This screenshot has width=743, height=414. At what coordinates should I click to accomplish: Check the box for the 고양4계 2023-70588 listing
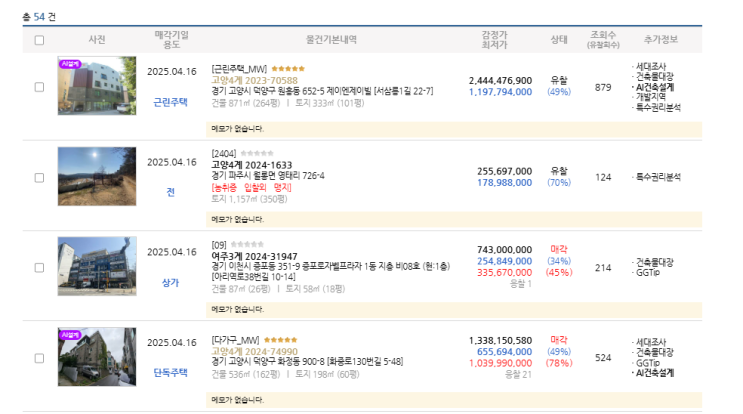[x=39, y=87]
